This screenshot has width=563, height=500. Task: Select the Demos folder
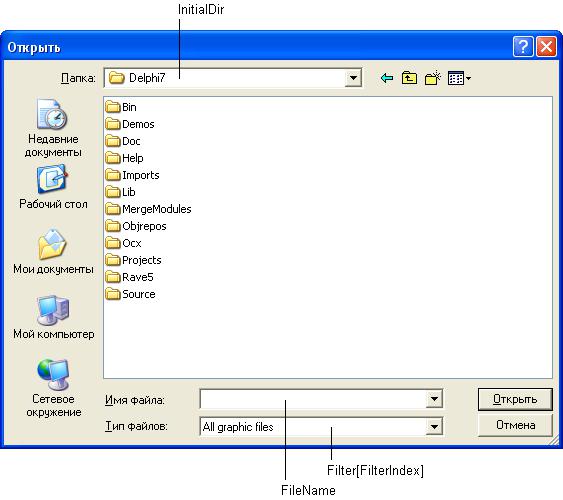(130, 124)
